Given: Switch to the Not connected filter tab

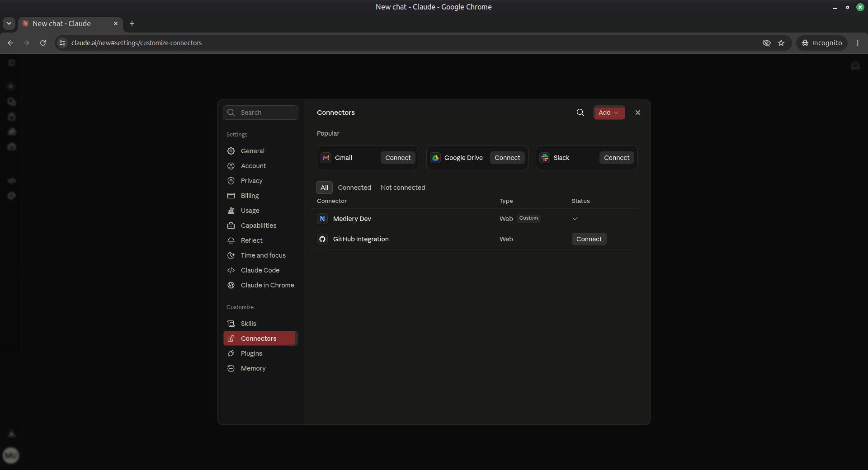Looking at the screenshot, I should [x=403, y=188].
